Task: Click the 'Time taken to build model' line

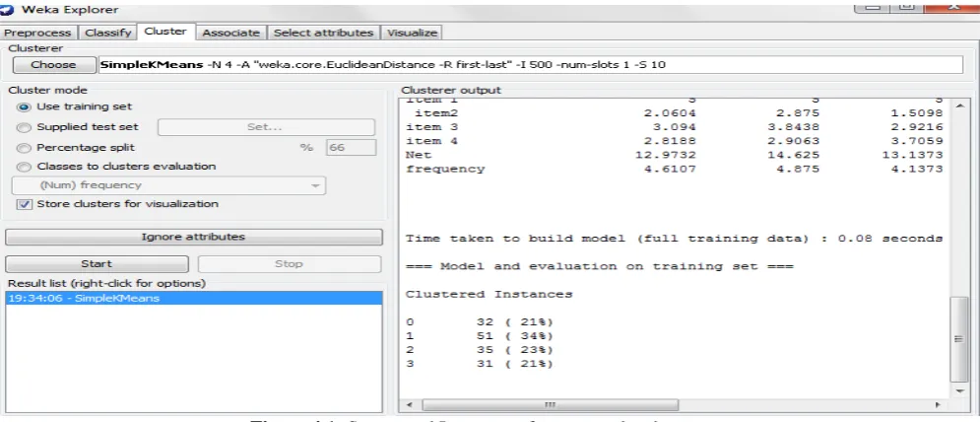Action: (x=674, y=239)
